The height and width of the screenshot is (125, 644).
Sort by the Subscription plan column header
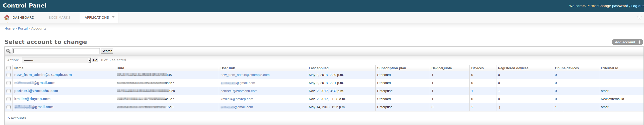tap(391, 68)
